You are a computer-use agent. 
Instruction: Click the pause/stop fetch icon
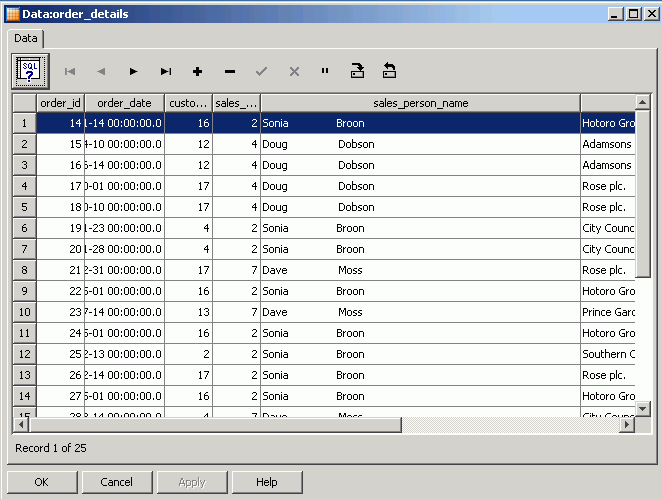[325, 71]
